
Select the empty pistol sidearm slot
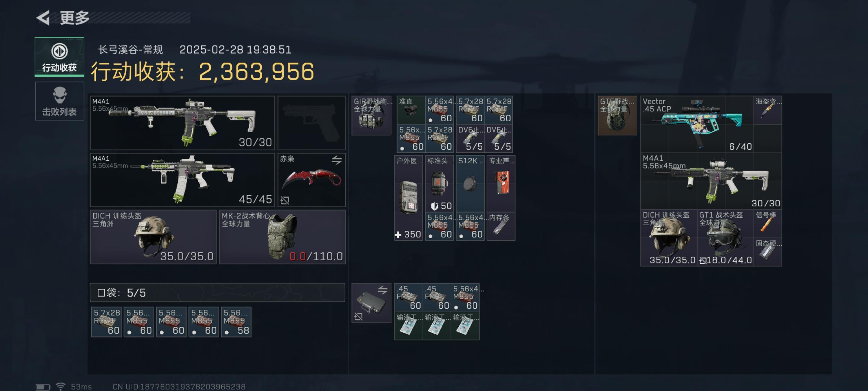point(311,123)
